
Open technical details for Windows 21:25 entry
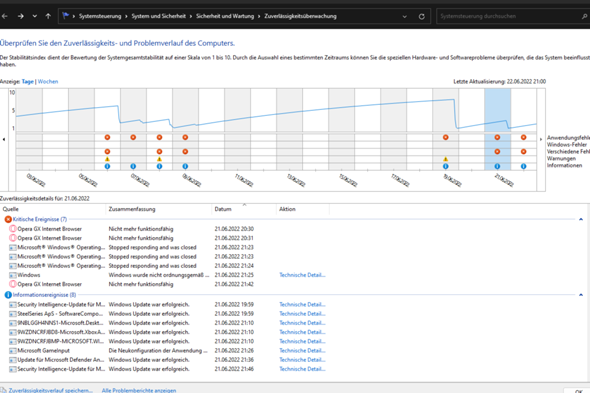pyautogui.click(x=302, y=275)
